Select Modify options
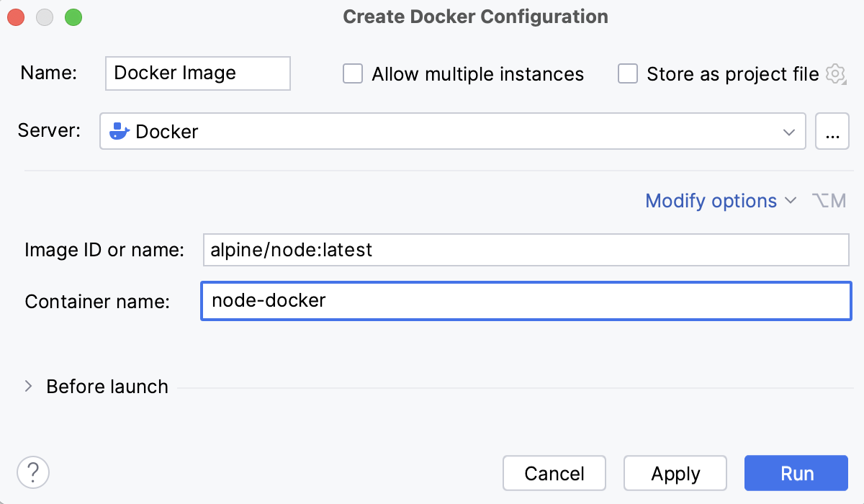 pyautogui.click(x=711, y=201)
